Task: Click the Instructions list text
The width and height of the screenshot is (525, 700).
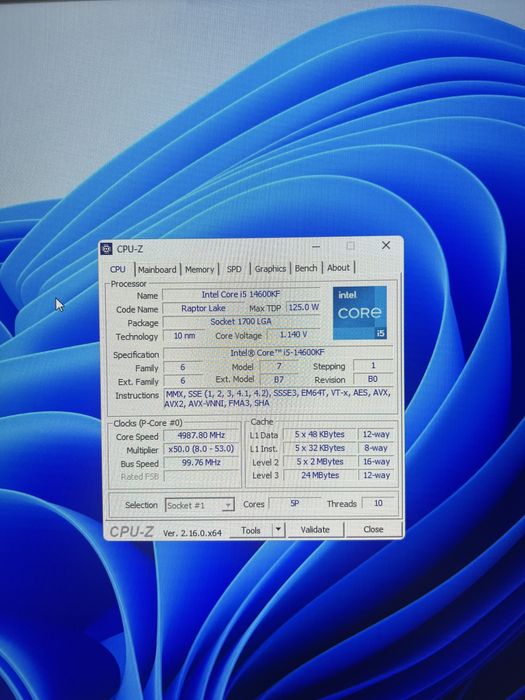Action: pos(279,398)
